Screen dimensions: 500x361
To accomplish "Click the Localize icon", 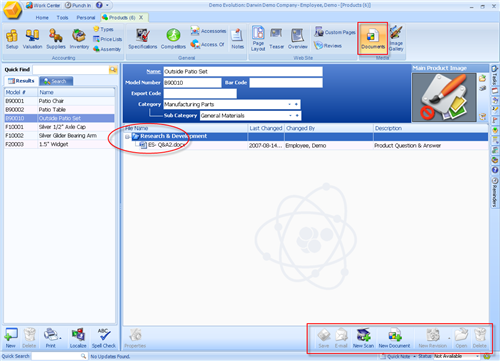I will coord(78,338).
